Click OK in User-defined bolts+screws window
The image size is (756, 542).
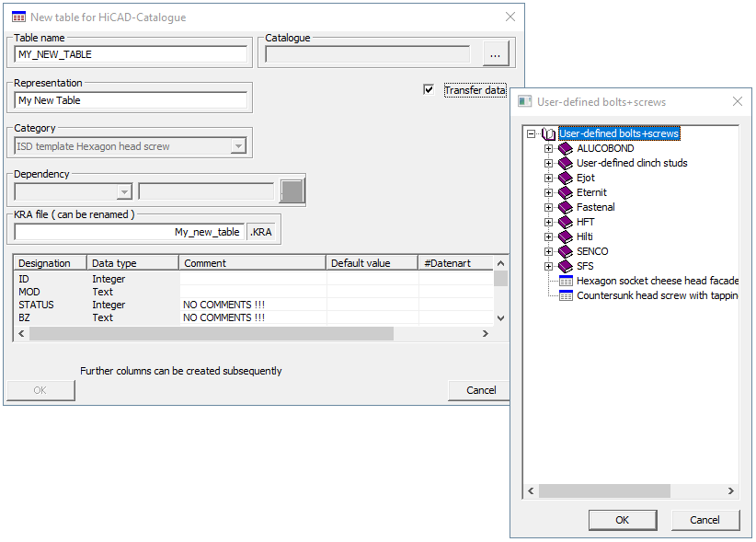[x=623, y=520]
